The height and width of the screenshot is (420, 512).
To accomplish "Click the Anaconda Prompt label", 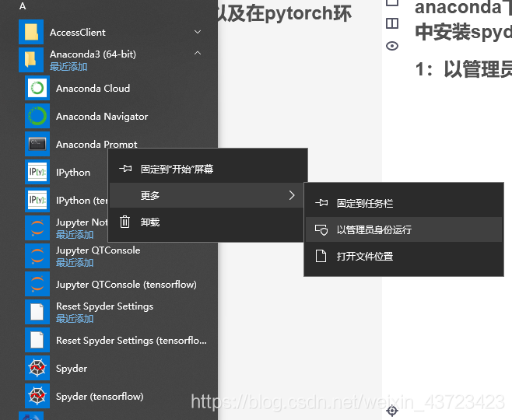I will (x=96, y=144).
